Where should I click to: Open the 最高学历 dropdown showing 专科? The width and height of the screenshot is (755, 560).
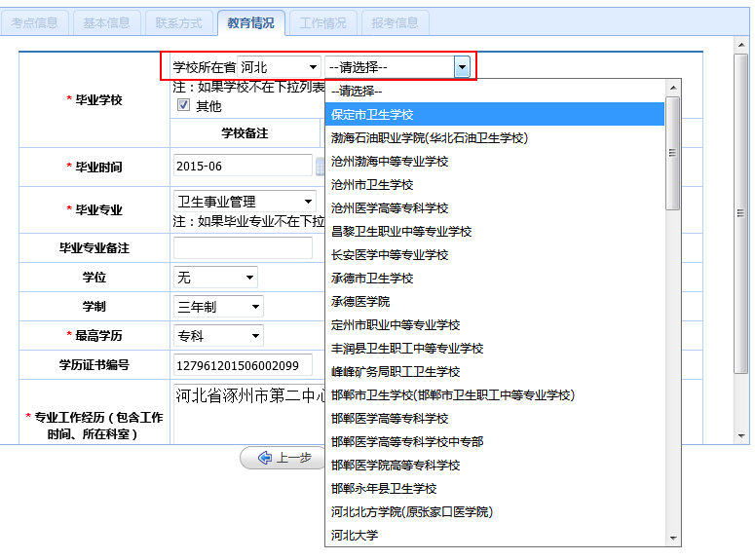pos(218,336)
